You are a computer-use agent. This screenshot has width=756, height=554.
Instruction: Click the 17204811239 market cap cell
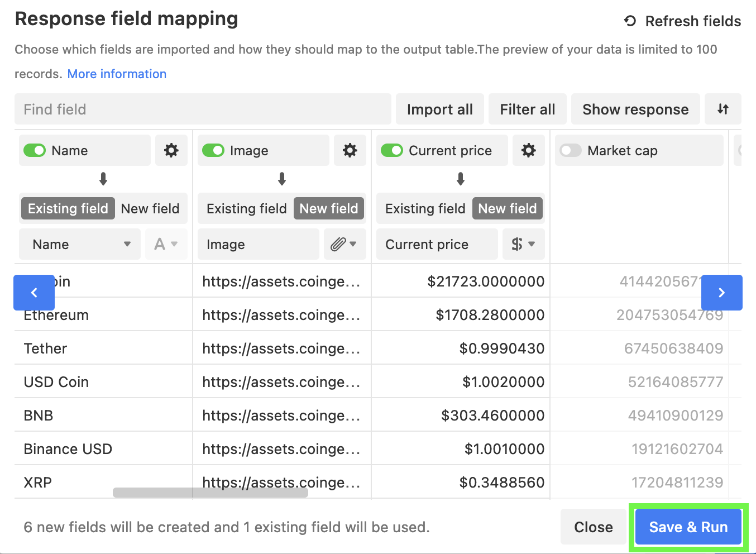(639, 482)
